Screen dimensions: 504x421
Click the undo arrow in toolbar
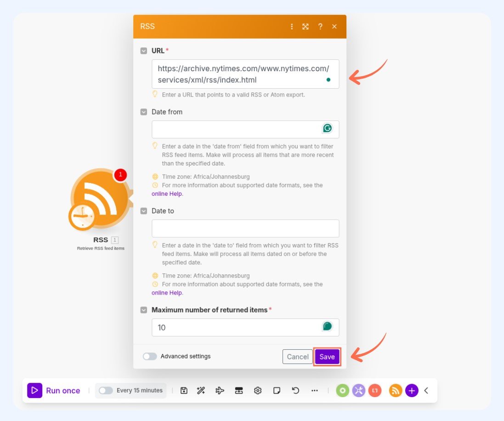pos(295,390)
